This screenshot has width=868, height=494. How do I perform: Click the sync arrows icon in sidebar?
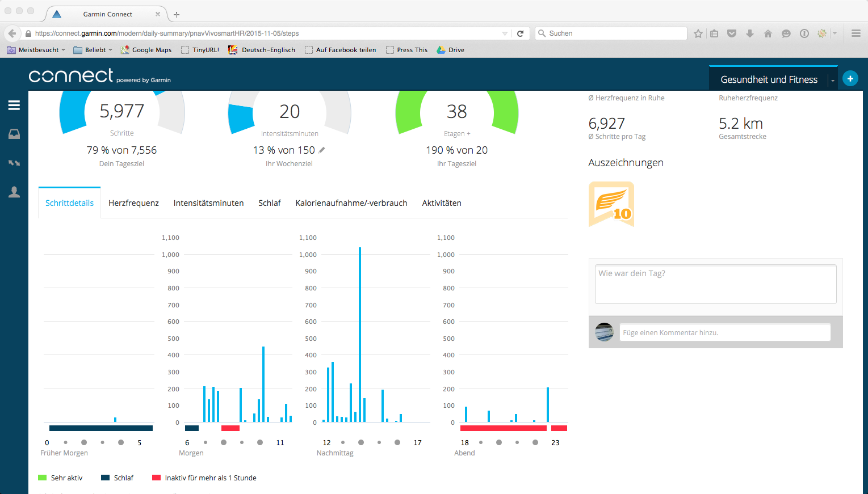(14, 163)
